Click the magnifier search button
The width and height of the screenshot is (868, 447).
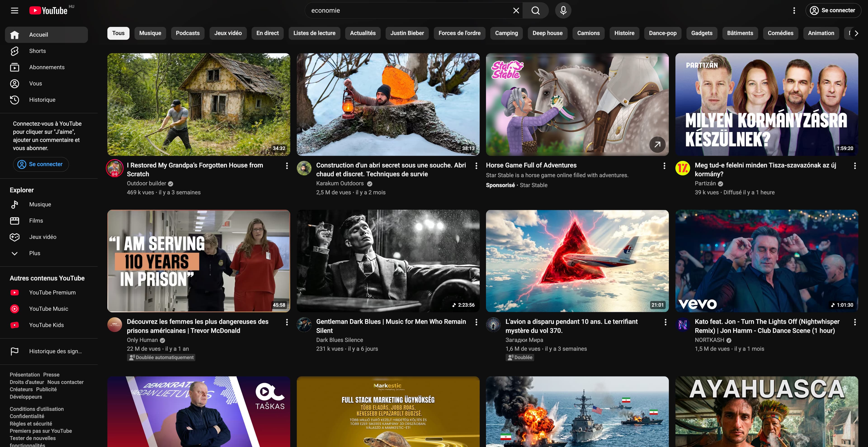point(535,10)
